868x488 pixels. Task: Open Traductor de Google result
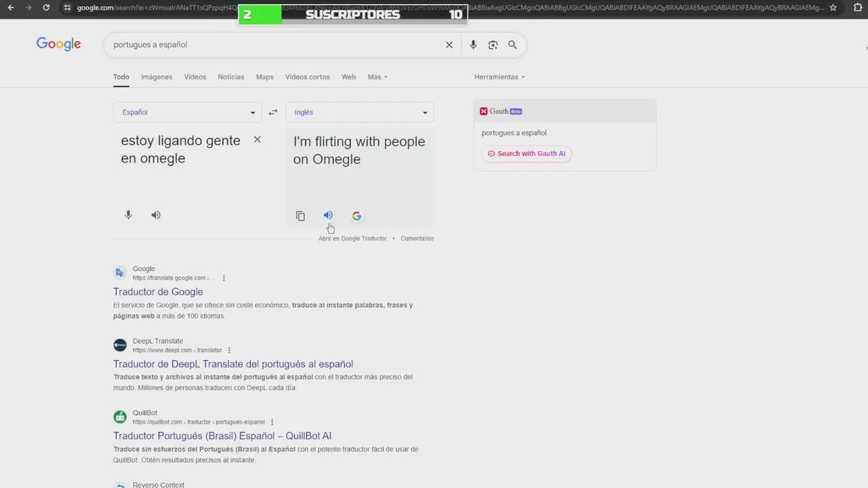click(158, 292)
